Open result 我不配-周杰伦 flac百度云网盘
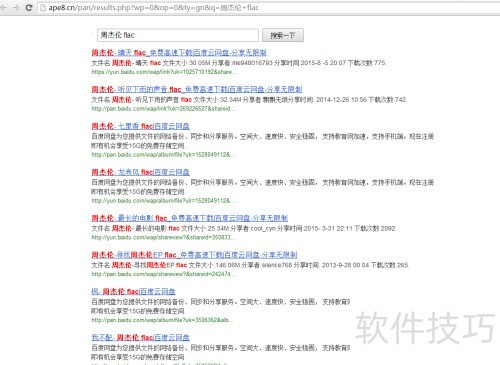 coord(140,337)
